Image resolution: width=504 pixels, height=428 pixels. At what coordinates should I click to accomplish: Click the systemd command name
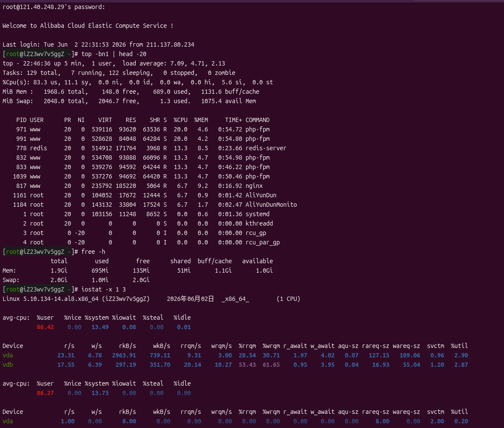[258, 214]
